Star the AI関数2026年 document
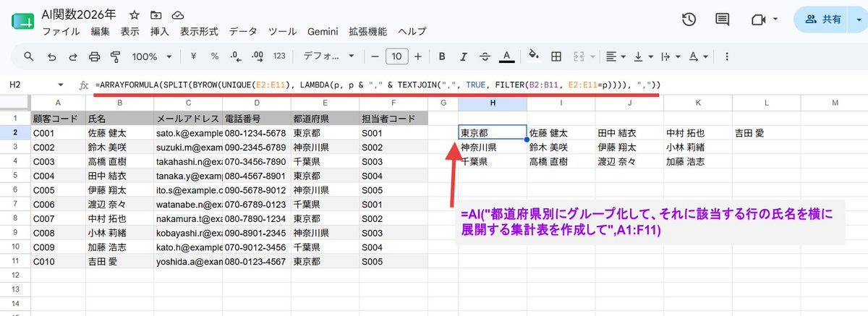868x316 pixels. coord(135,15)
